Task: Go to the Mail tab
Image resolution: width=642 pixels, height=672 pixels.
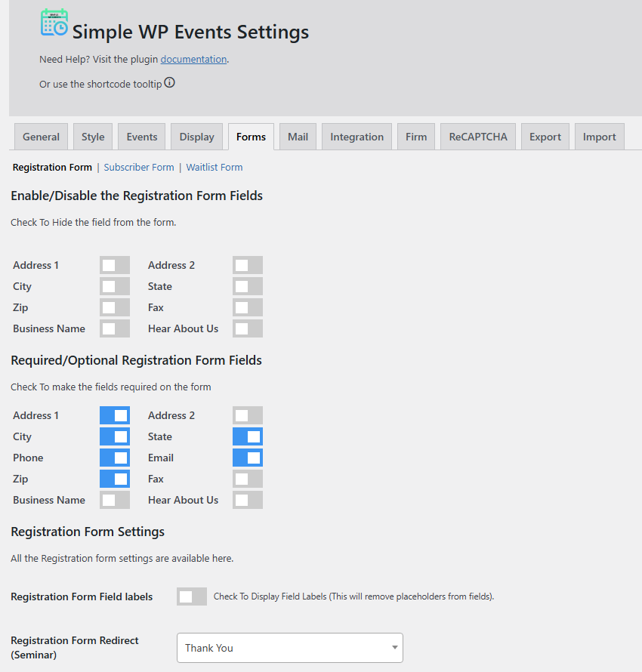Action: point(298,137)
